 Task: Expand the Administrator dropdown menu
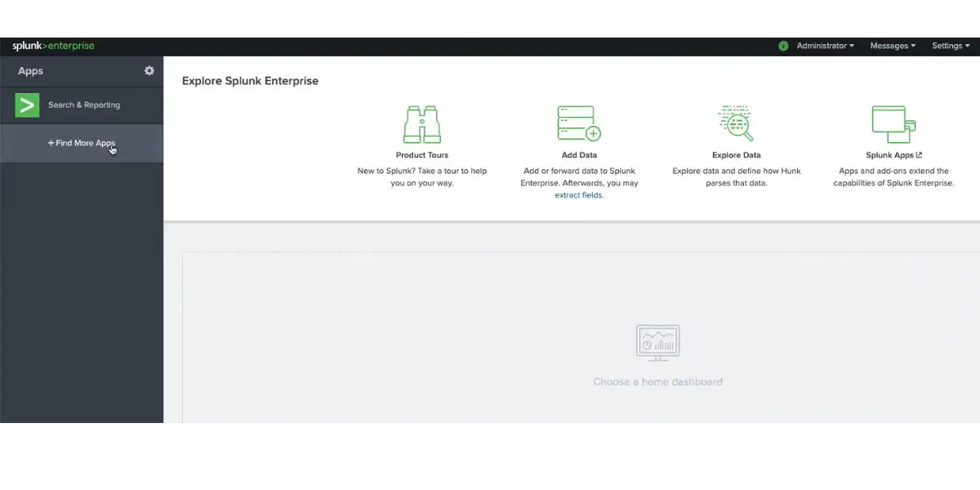point(826,46)
